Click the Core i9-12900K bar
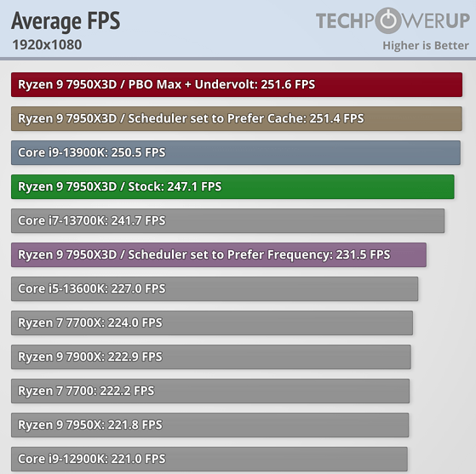The image size is (476, 474). click(x=209, y=459)
